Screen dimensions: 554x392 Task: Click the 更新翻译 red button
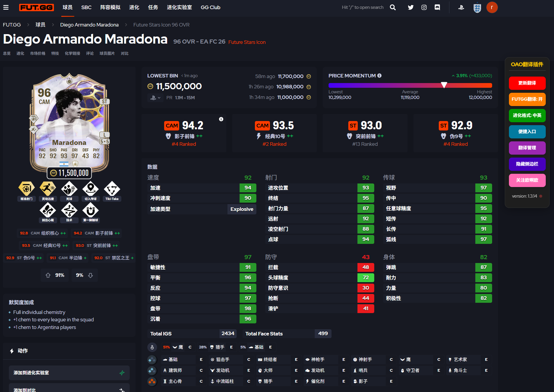(x=527, y=83)
